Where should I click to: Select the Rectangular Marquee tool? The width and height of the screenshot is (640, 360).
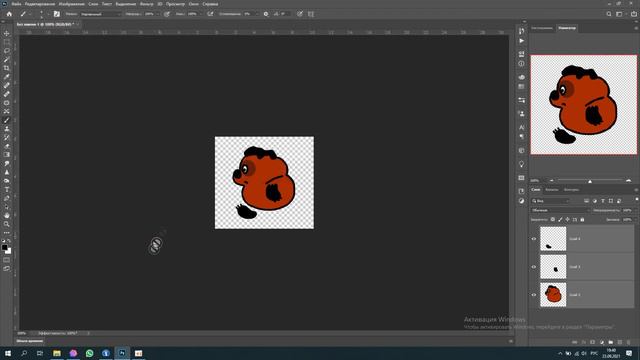pyautogui.click(x=7, y=42)
